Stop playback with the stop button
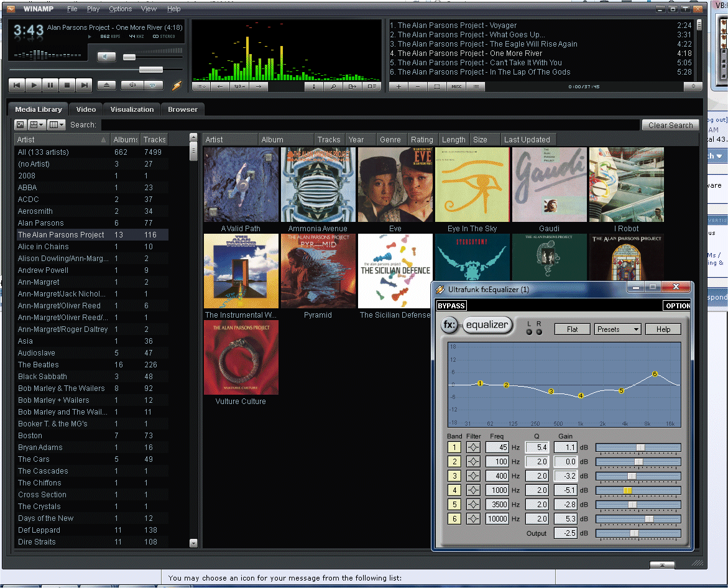Image resolution: width=728 pixels, height=588 pixels. click(x=67, y=85)
